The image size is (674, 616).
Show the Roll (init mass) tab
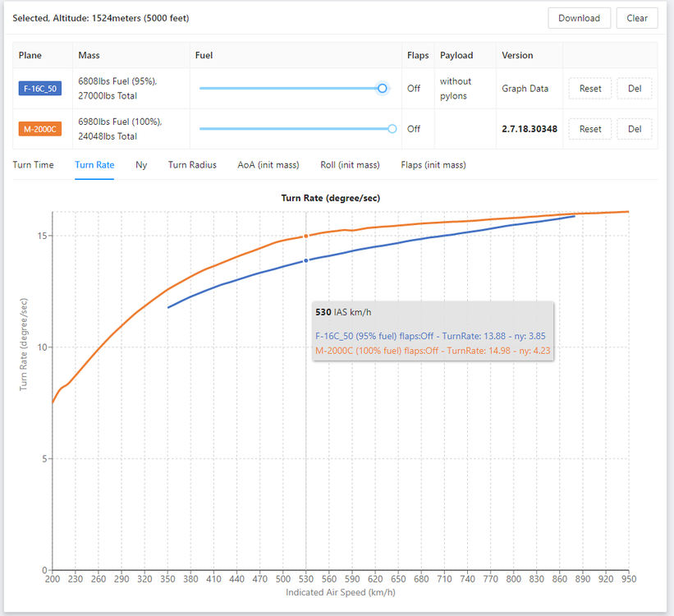[x=350, y=165]
